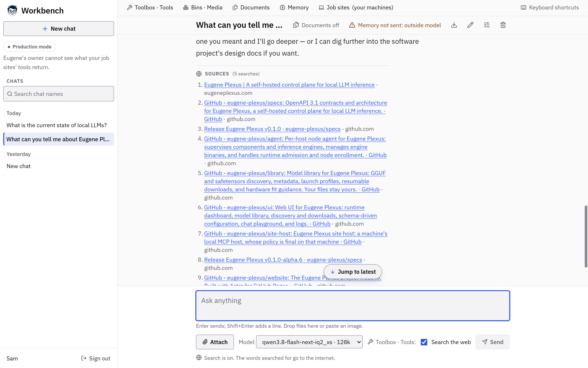Click the Attach button

[215, 342]
